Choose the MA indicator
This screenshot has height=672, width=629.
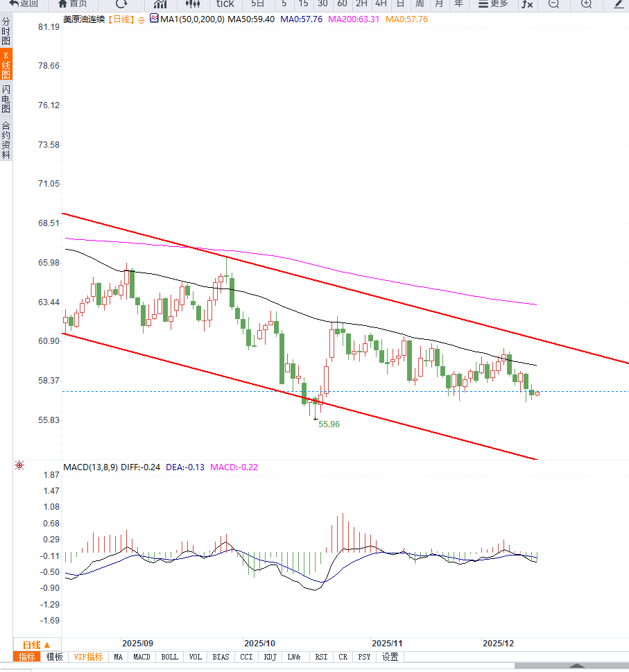119,657
